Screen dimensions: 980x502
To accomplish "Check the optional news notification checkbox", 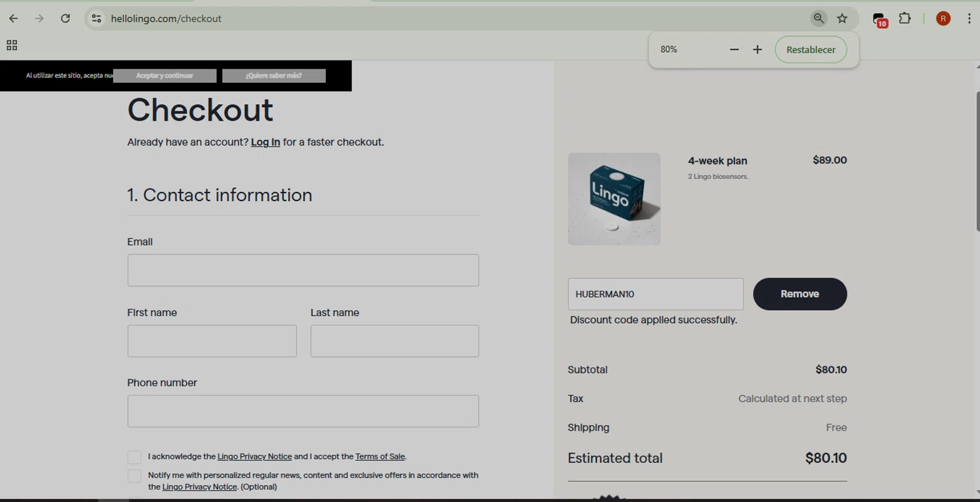I will (x=134, y=477).
